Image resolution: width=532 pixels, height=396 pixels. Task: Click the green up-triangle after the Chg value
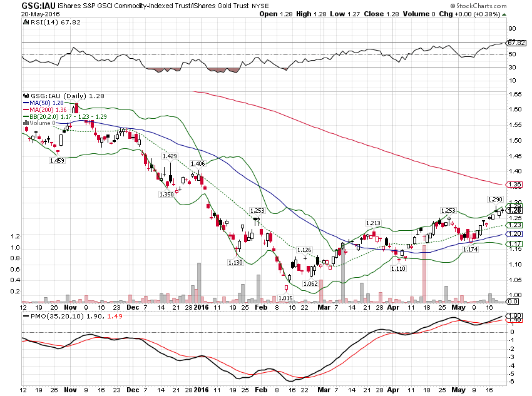tap(504, 14)
